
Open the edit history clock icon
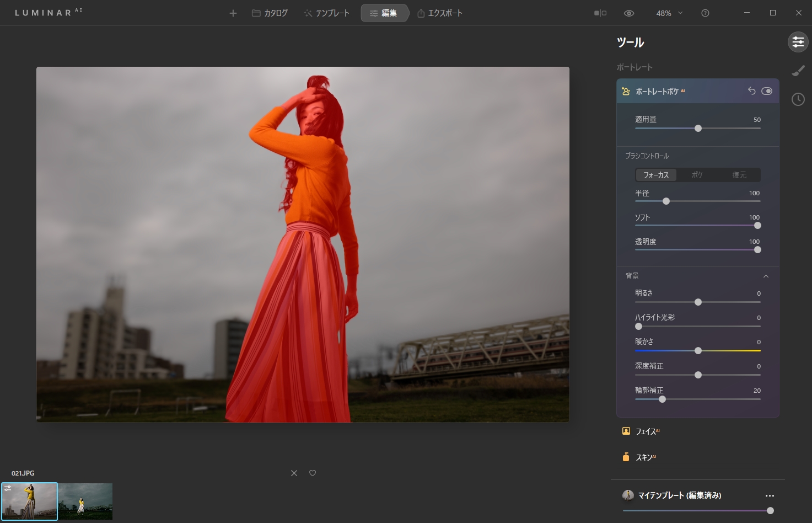[798, 99]
